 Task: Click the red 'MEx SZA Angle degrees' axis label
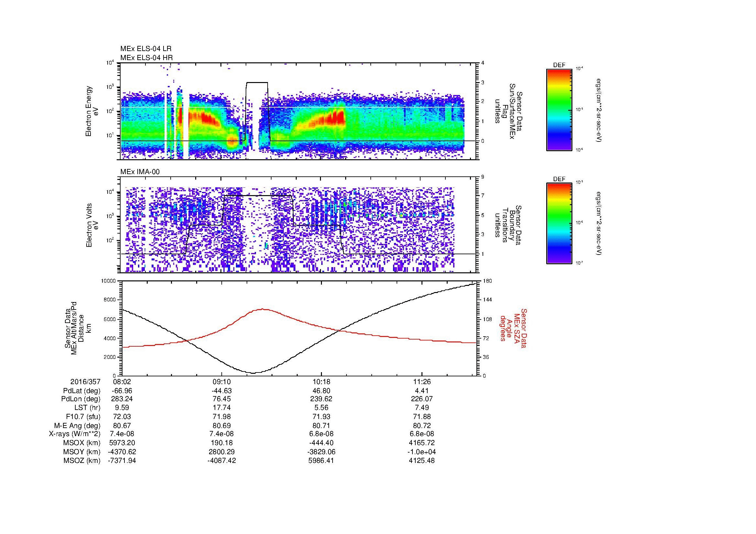pyautogui.click(x=513, y=328)
